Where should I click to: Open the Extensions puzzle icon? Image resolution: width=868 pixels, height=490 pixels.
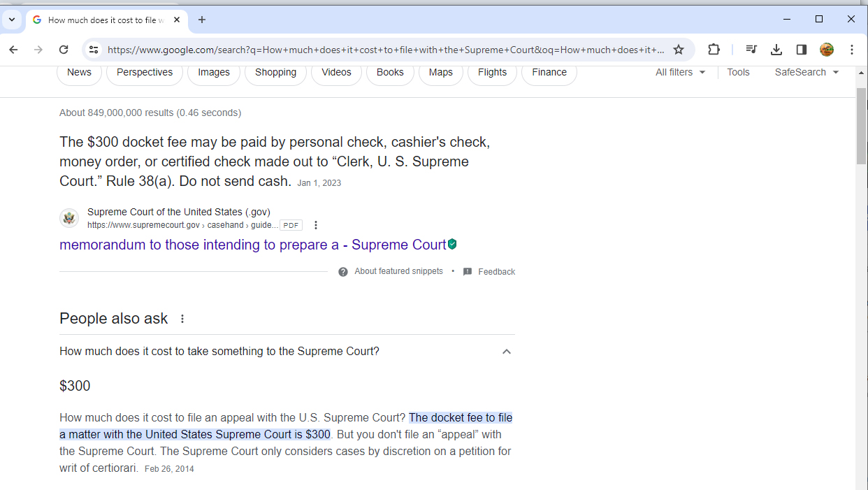[714, 50]
